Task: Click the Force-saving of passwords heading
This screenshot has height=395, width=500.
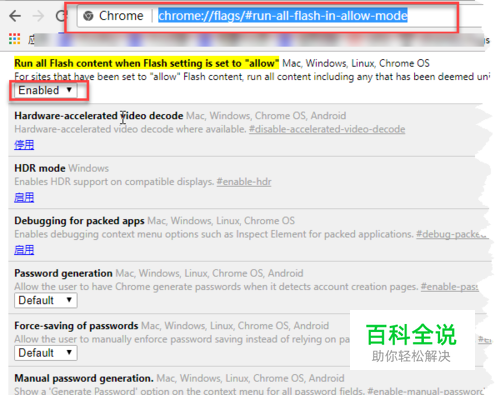Action: pyautogui.click(x=76, y=326)
